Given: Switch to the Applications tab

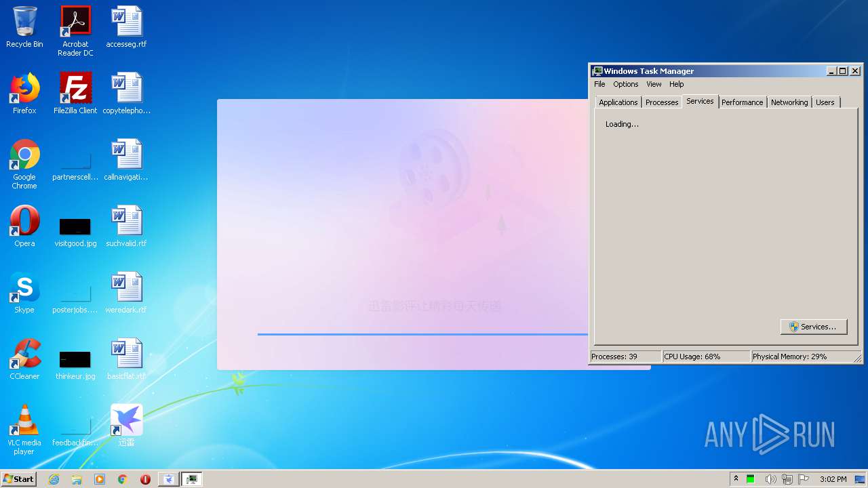Looking at the screenshot, I should click(x=618, y=102).
